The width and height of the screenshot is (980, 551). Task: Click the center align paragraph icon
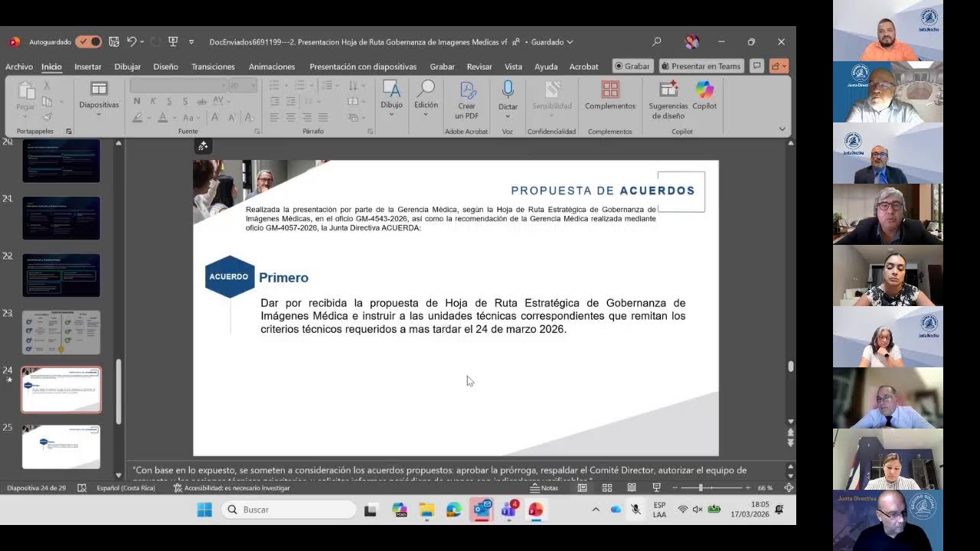pyautogui.click(x=290, y=117)
